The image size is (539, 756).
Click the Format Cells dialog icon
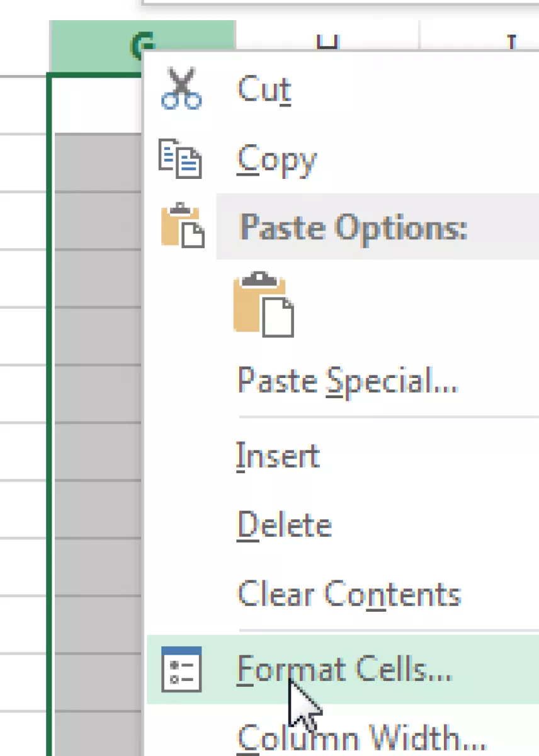coord(181,669)
